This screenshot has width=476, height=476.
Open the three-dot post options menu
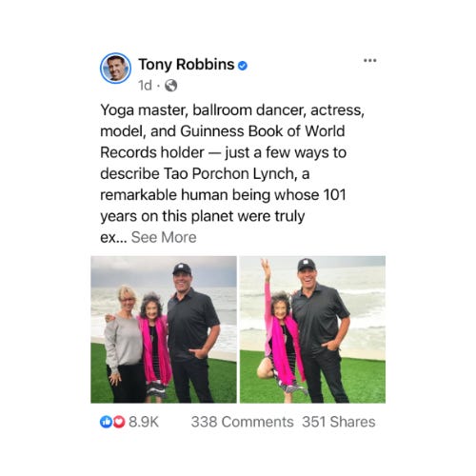tap(370, 60)
